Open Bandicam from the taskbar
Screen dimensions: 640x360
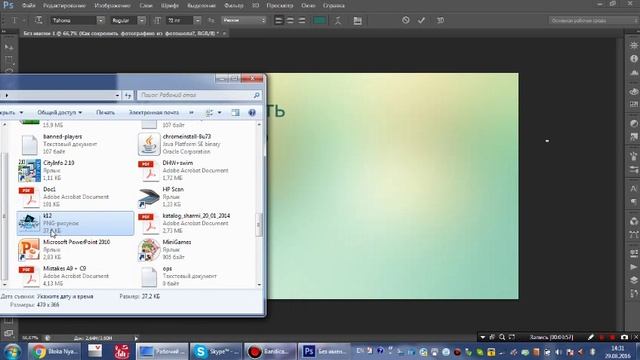(x=270, y=351)
